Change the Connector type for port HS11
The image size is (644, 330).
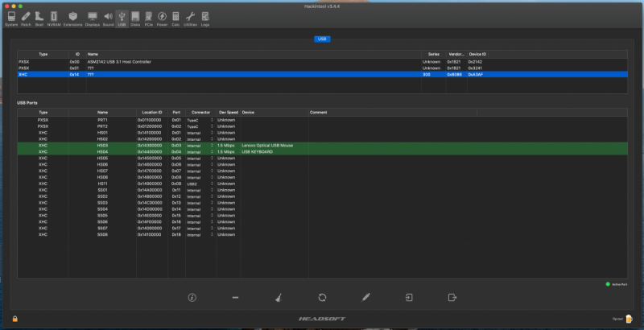click(x=200, y=184)
